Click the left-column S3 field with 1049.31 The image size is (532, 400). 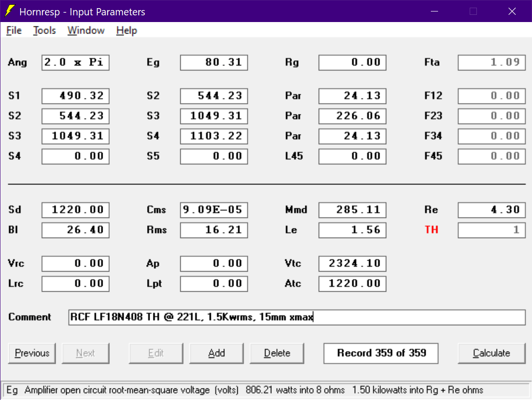(76, 136)
